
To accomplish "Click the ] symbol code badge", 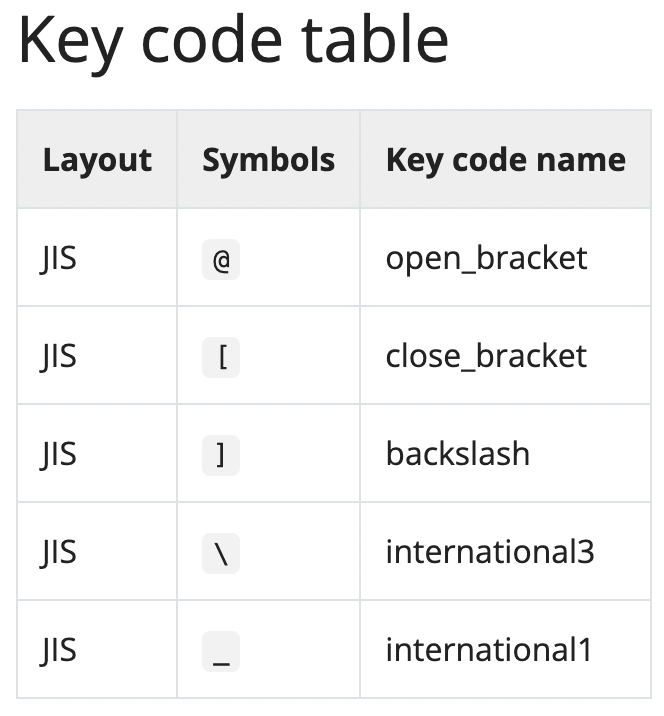I will [x=221, y=455].
